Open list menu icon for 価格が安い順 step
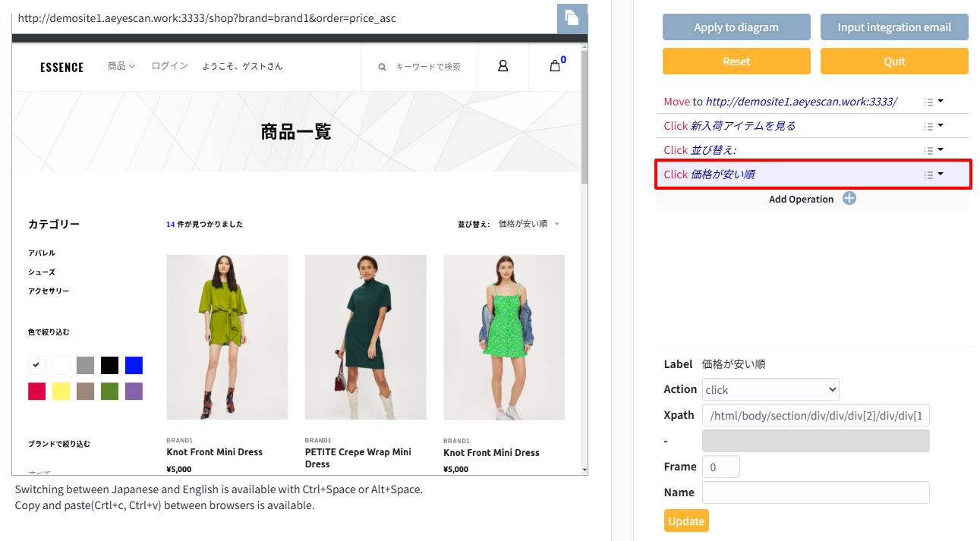Screen dimensions: 980x541 (x=933, y=175)
